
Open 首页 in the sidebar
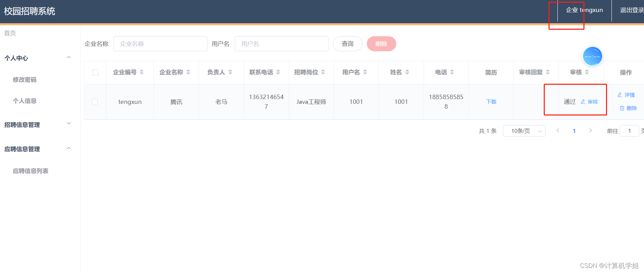[10, 33]
